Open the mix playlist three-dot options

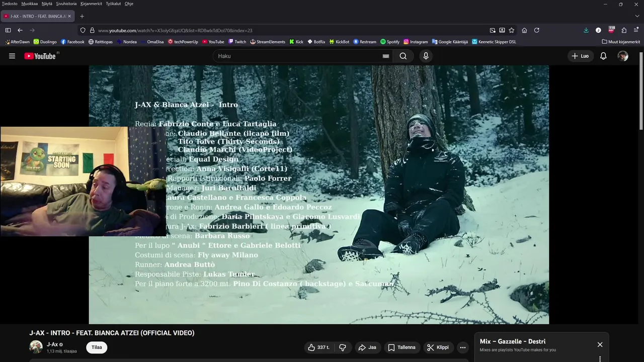(x=600, y=359)
